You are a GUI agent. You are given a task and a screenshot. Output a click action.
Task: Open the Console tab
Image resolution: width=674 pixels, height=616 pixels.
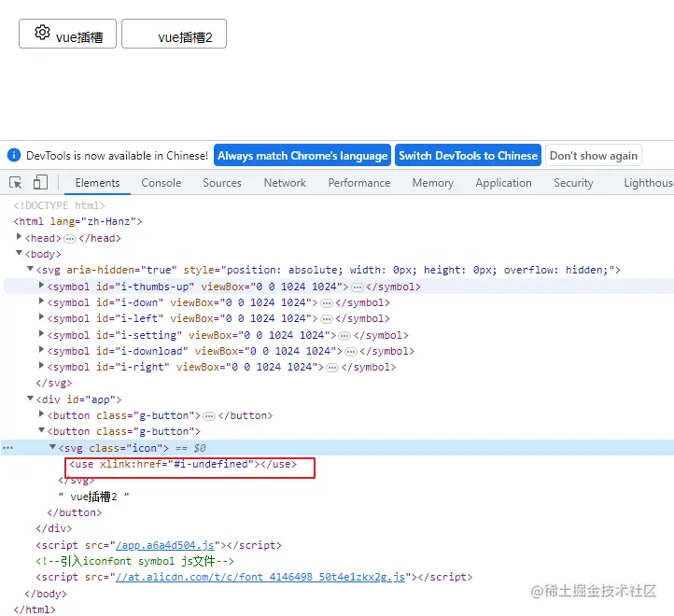(161, 183)
